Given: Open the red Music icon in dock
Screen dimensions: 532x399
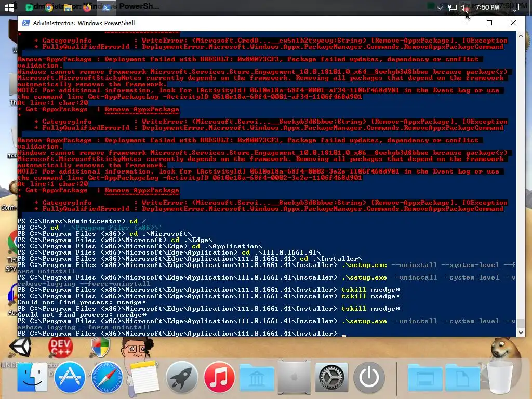Looking at the screenshot, I should pos(219,377).
